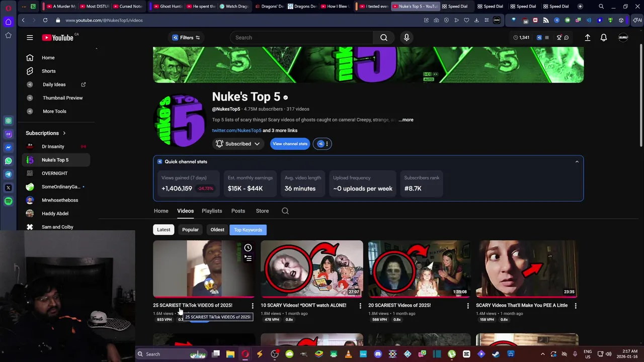
Task: Switch to Watch Dragons browser tab
Action: pos(233,7)
